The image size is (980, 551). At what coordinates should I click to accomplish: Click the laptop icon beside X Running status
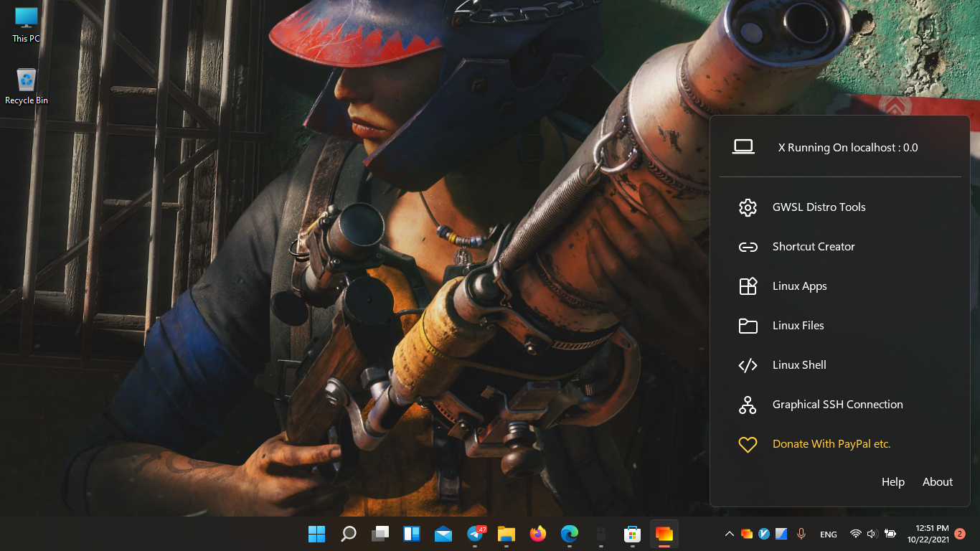pyautogui.click(x=743, y=147)
